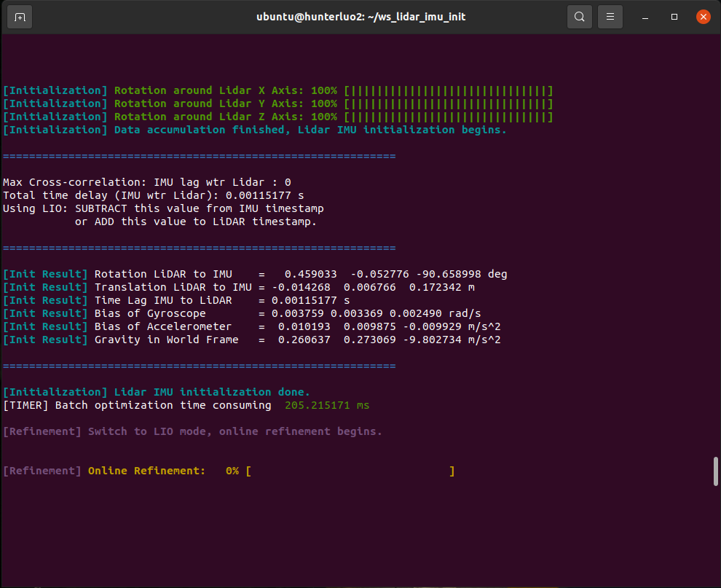Click the terminal vertical scrollbar handle
Image resolution: width=721 pixels, height=588 pixels.
[715, 471]
